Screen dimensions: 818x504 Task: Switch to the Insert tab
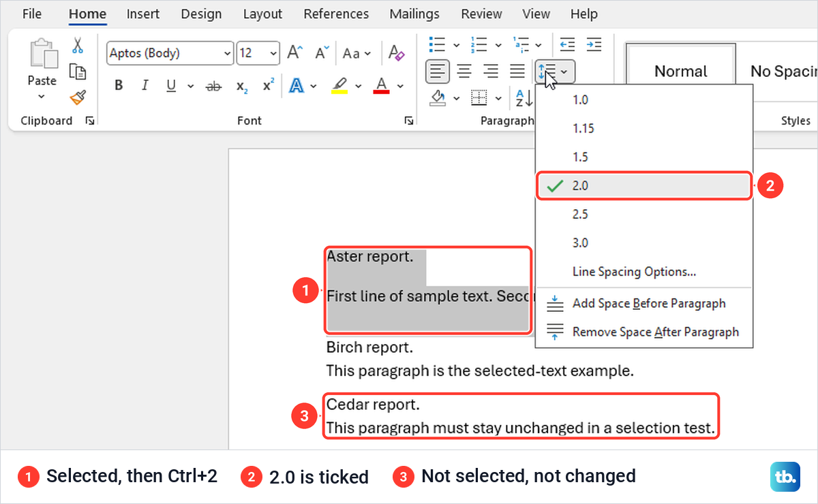pos(143,14)
